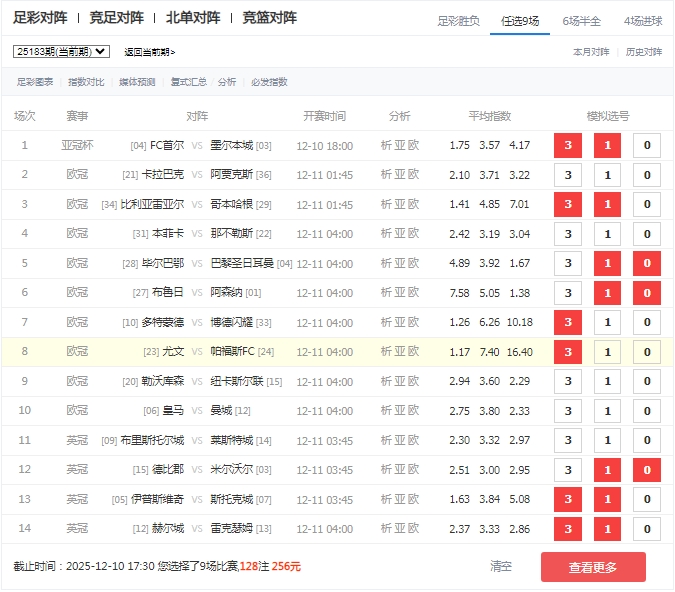
Task: Open 历史对阵 link
Action: point(643,52)
